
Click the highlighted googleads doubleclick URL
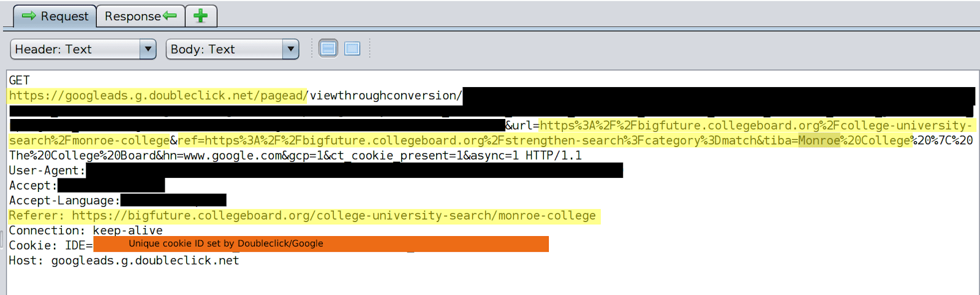pos(158,96)
